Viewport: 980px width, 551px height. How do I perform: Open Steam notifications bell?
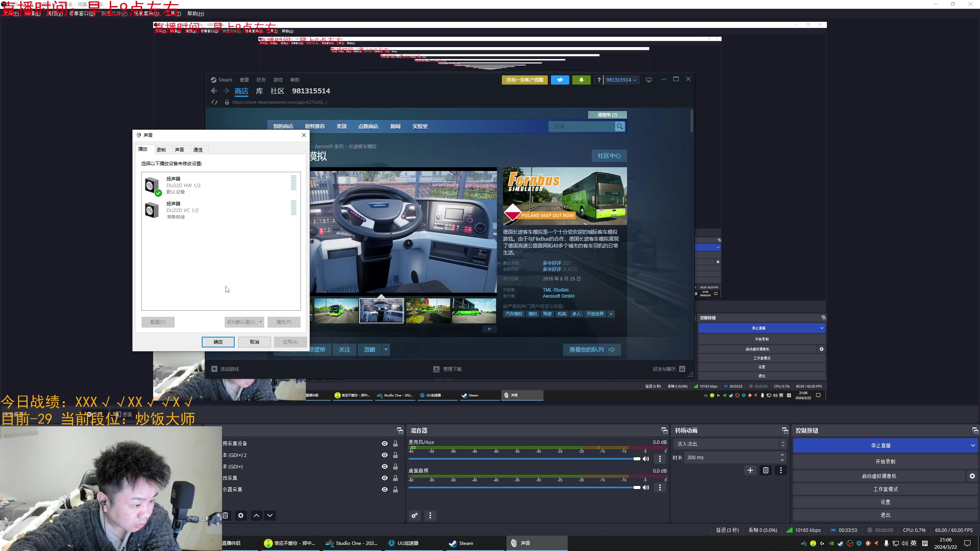coord(581,80)
